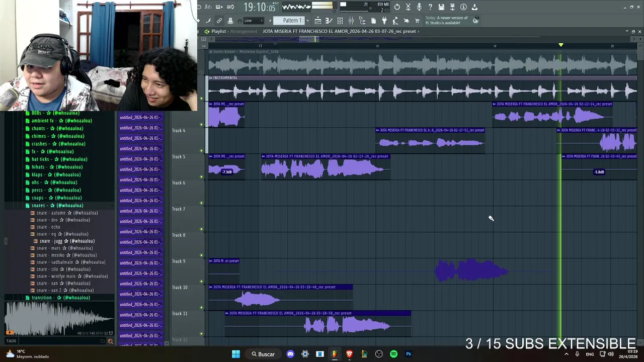Expand the hihats folder in browser

coord(56,167)
